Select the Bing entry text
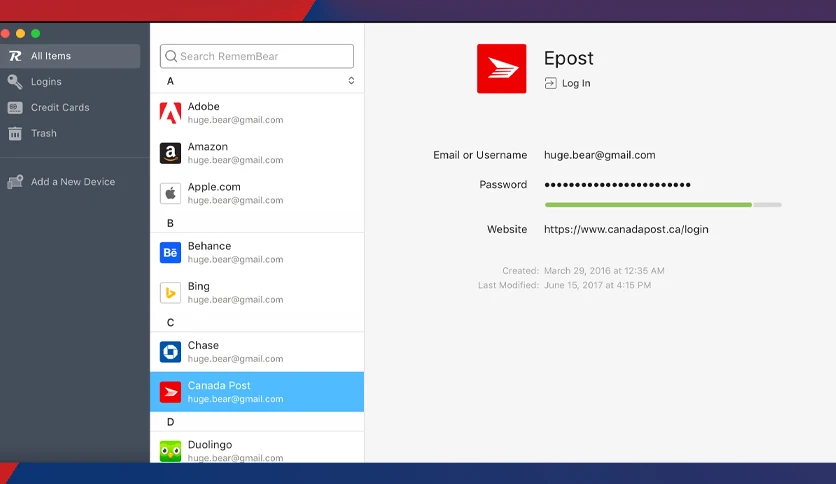This screenshot has height=484, width=836. tap(235, 293)
